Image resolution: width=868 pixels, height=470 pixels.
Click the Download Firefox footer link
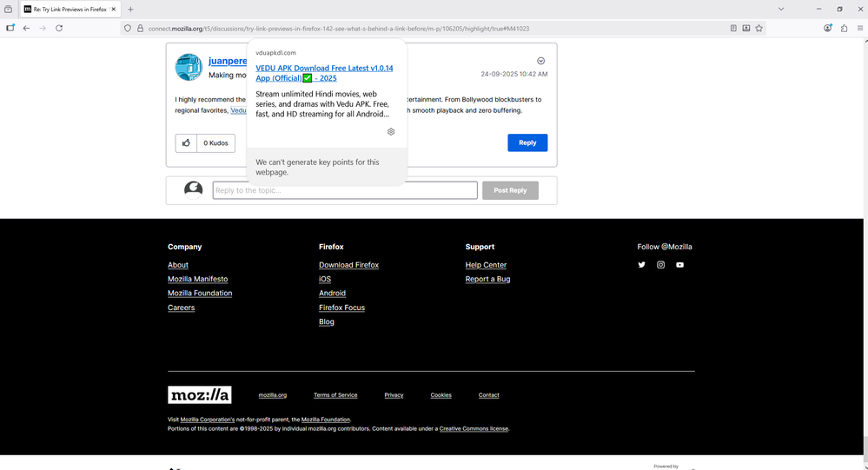pos(348,265)
